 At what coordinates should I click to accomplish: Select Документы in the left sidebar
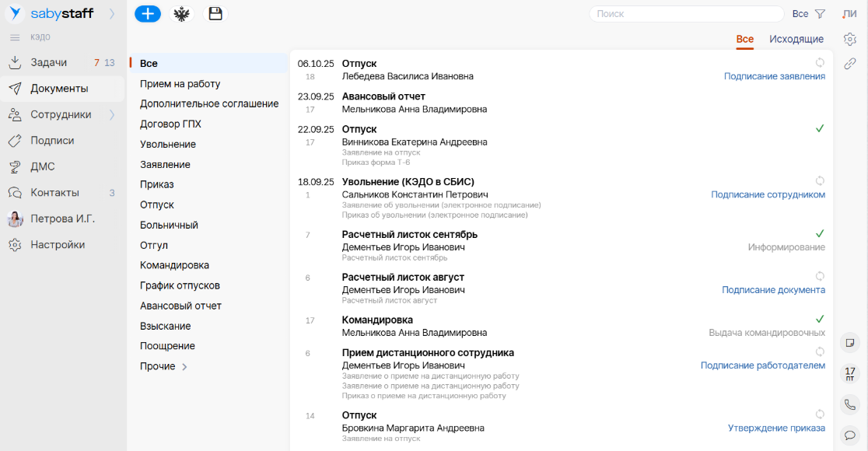pos(59,89)
